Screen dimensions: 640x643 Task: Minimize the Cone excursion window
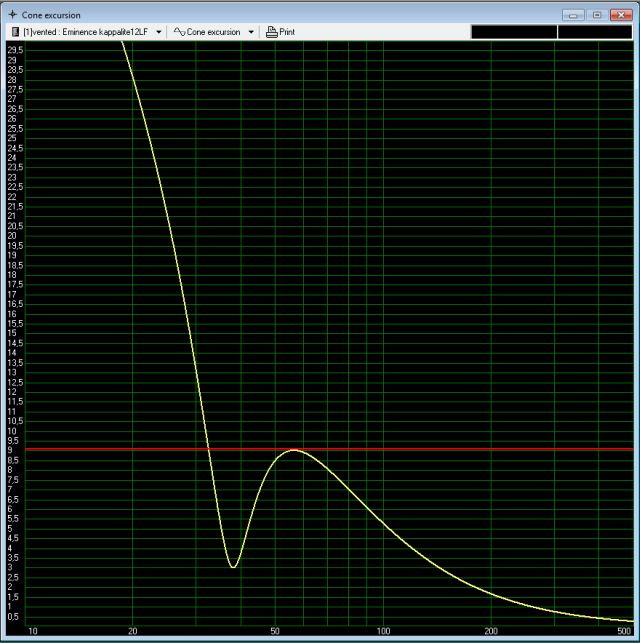572,15
